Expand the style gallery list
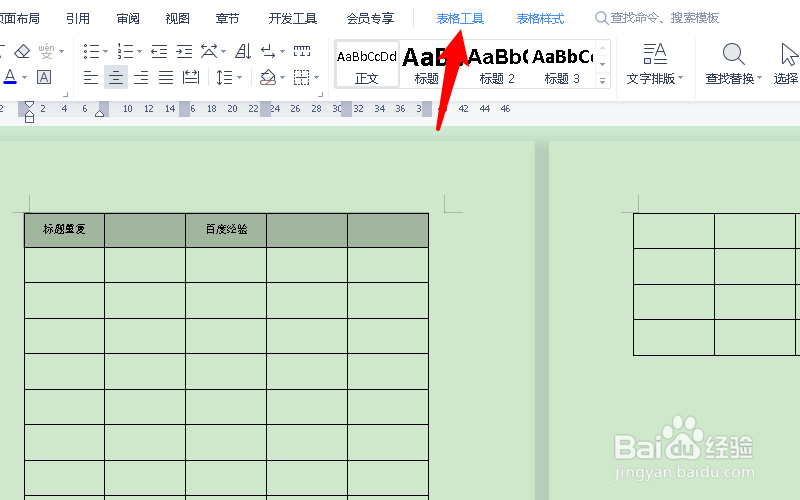The height and width of the screenshot is (500, 800). click(603, 81)
